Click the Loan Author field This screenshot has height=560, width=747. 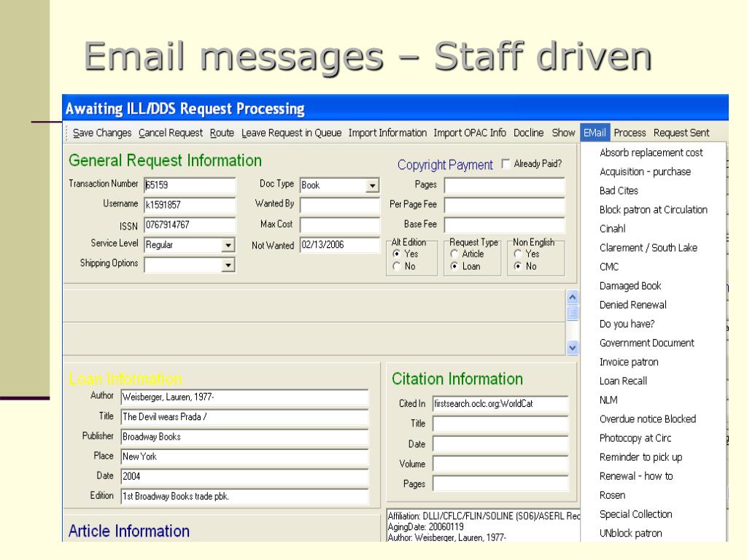coord(244,397)
